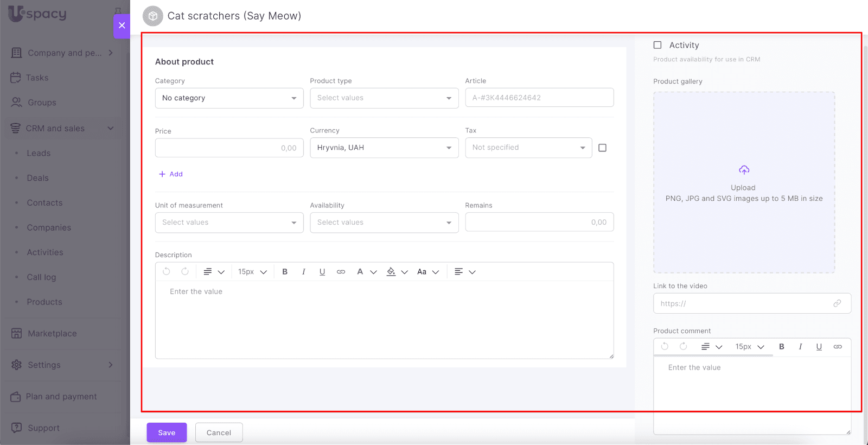Open Products in the sidebar

pyautogui.click(x=44, y=302)
